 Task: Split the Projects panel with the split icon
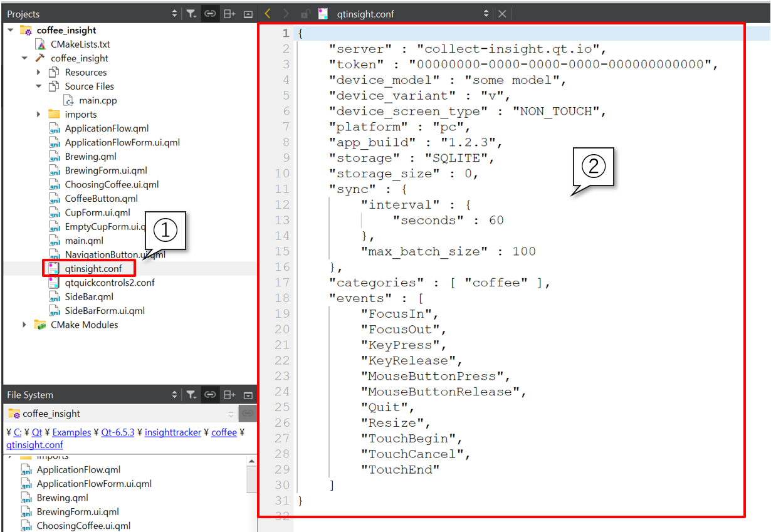click(229, 14)
